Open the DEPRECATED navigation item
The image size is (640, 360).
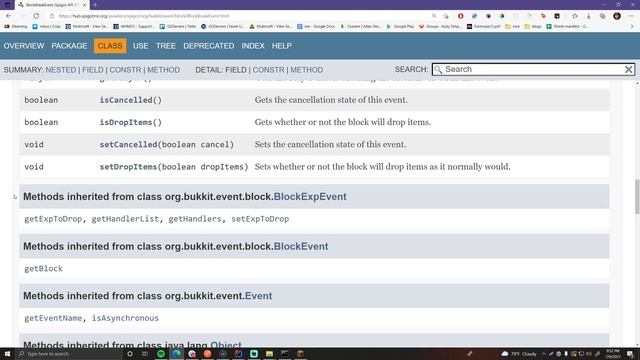click(x=209, y=46)
